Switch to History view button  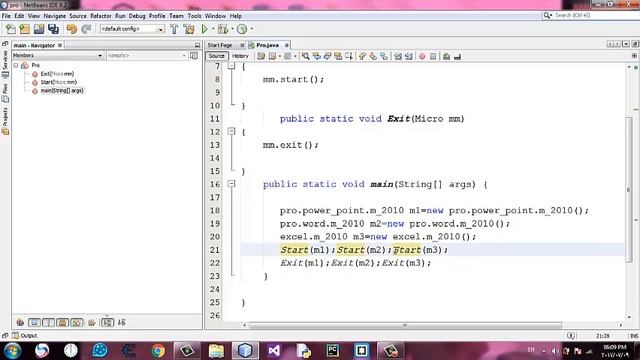tap(240, 56)
